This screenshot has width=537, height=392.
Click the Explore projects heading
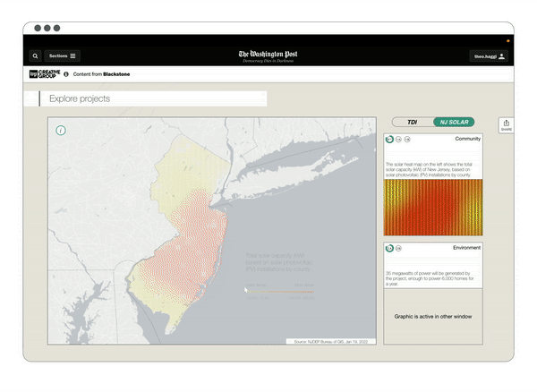(80, 98)
